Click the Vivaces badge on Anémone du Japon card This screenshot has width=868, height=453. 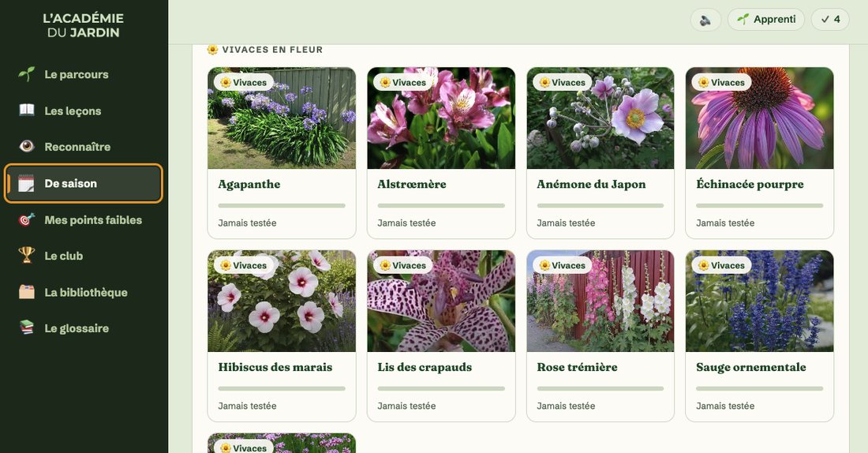563,83
